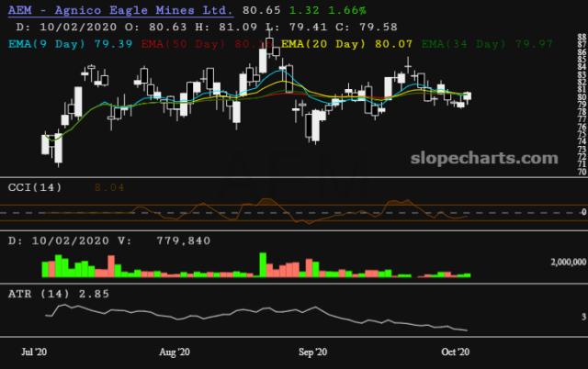
Task: Select the volume readout V: 779,840
Action: 164,240
